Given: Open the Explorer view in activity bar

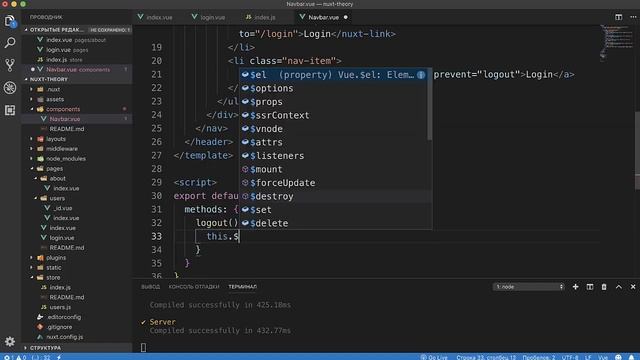Looking at the screenshot, I should pyautogui.click(x=10, y=21).
